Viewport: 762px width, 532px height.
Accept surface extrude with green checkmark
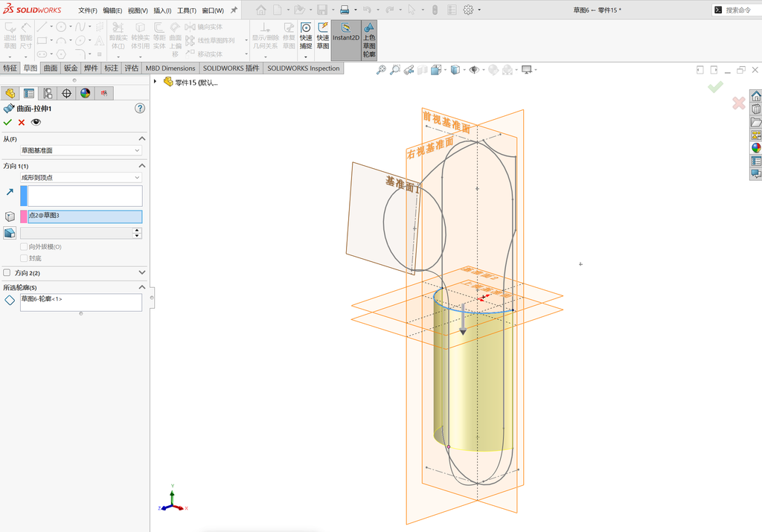pos(7,123)
